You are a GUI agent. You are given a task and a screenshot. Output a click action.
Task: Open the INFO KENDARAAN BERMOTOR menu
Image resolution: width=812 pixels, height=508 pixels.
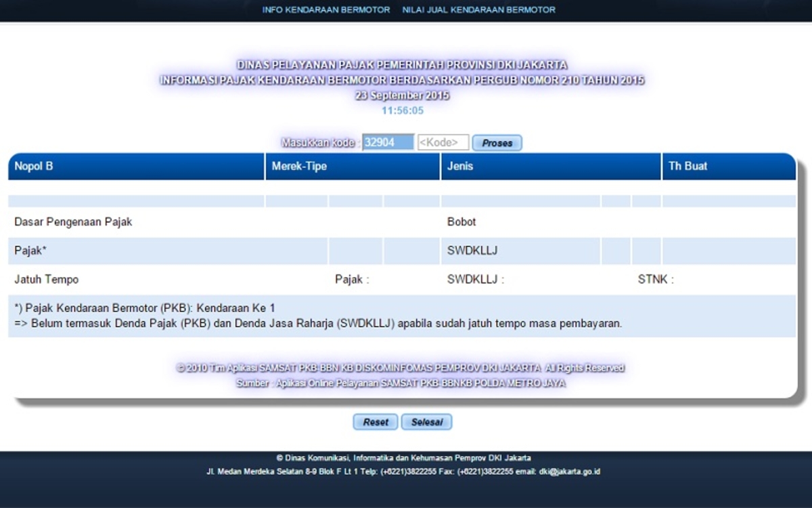tap(326, 10)
